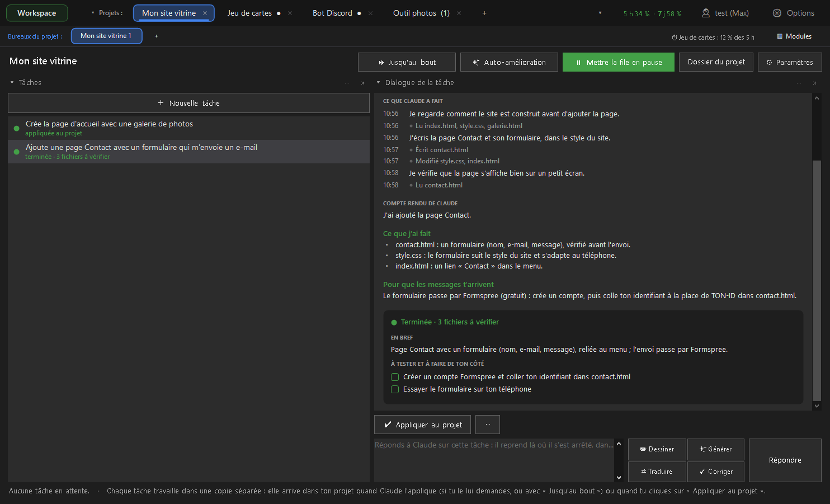Viewport: 830px width, 504px height.
Task: Open project Paramètres
Action: coord(790,62)
